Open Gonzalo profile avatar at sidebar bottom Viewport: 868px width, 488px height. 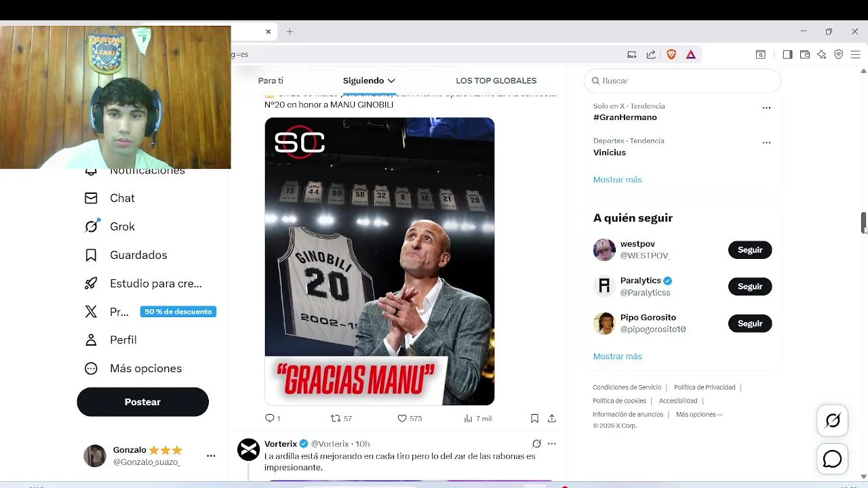(95, 456)
